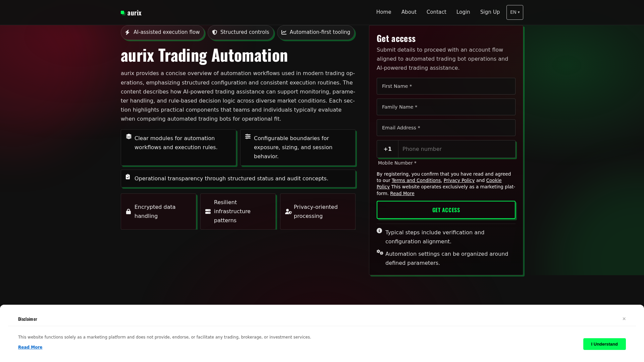Click the padlock icon for Encrypted data handling
The image size is (644, 362).
click(128, 212)
